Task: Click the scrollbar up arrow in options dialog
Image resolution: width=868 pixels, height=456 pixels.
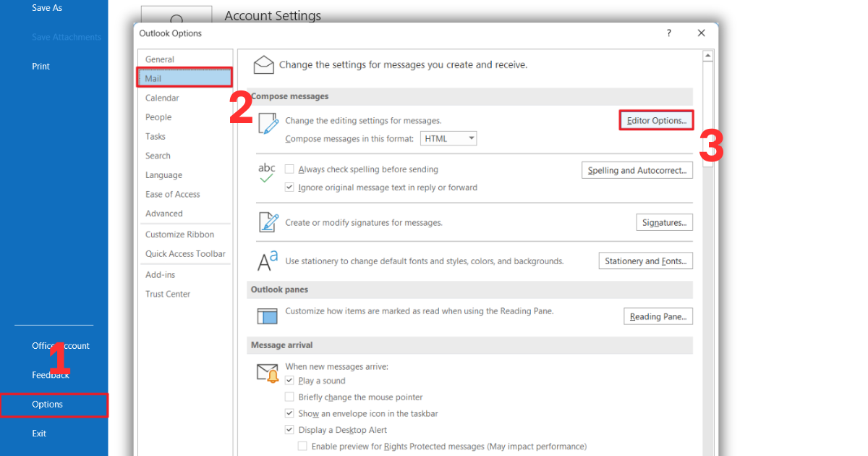Action: [708, 56]
